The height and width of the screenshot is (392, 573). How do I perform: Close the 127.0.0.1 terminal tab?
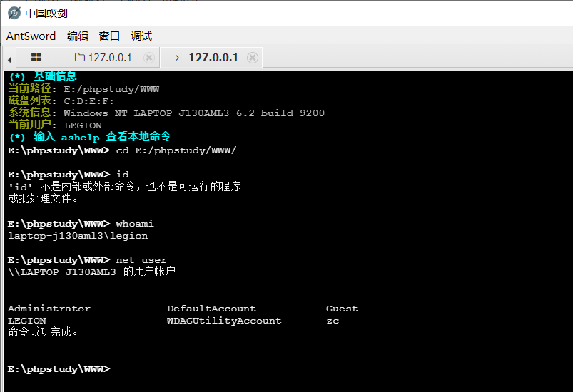tap(252, 58)
